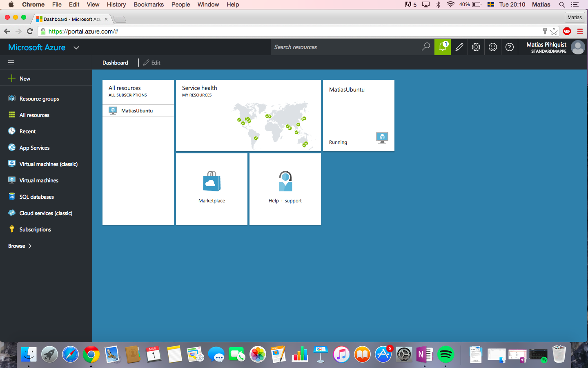Click the VM monitor icon on MatiasUbuntu tile
This screenshot has width=588, height=368.
coord(382,138)
